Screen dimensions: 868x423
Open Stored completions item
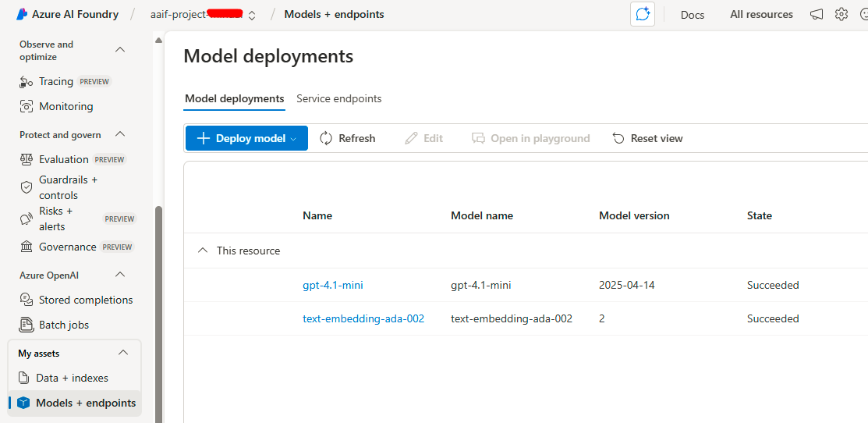click(x=76, y=300)
